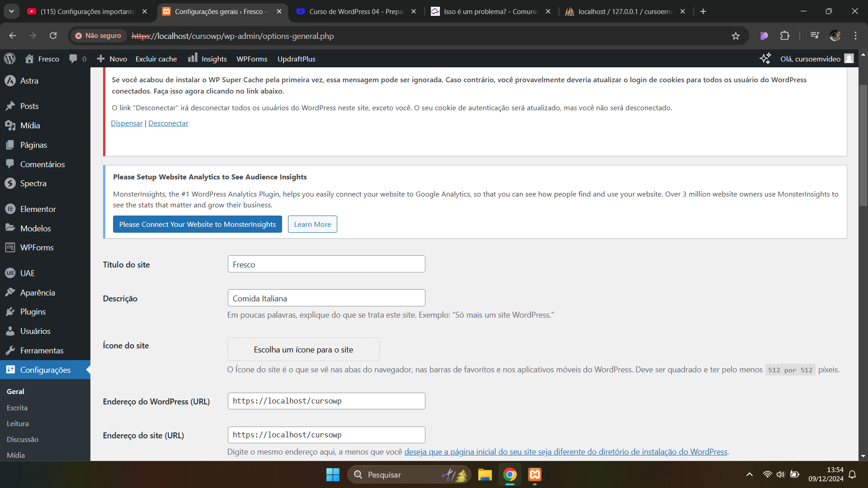The width and height of the screenshot is (868, 488).
Task: Open XAMPP icon on the taskbar
Action: coord(535,474)
